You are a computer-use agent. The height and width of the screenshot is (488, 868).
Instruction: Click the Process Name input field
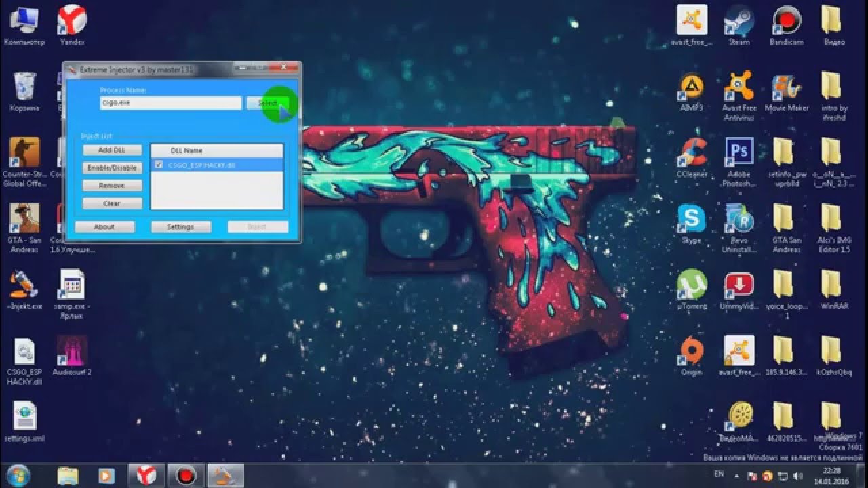click(x=170, y=103)
